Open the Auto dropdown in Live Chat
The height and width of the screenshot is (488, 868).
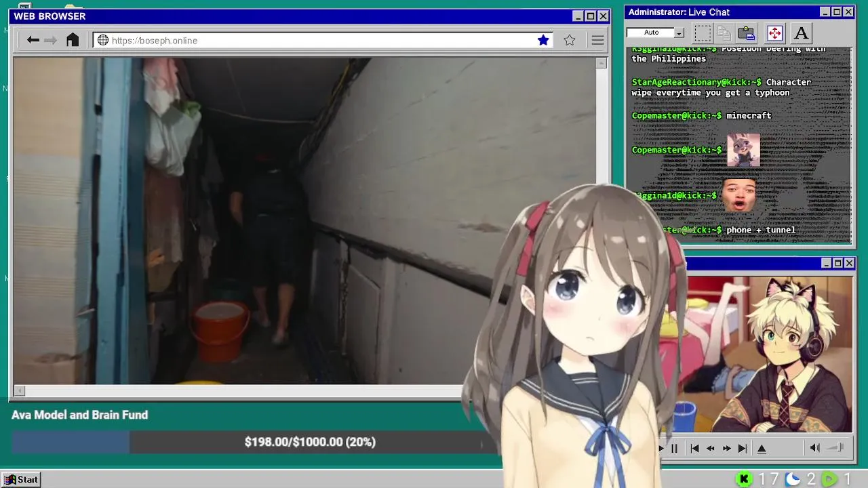tap(679, 33)
